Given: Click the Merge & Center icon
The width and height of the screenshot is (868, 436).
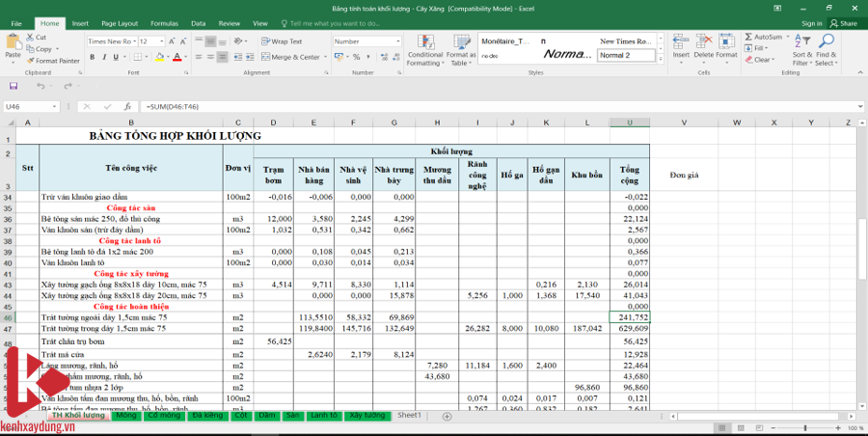Looking at the screenshot, I should pos(264,58).
